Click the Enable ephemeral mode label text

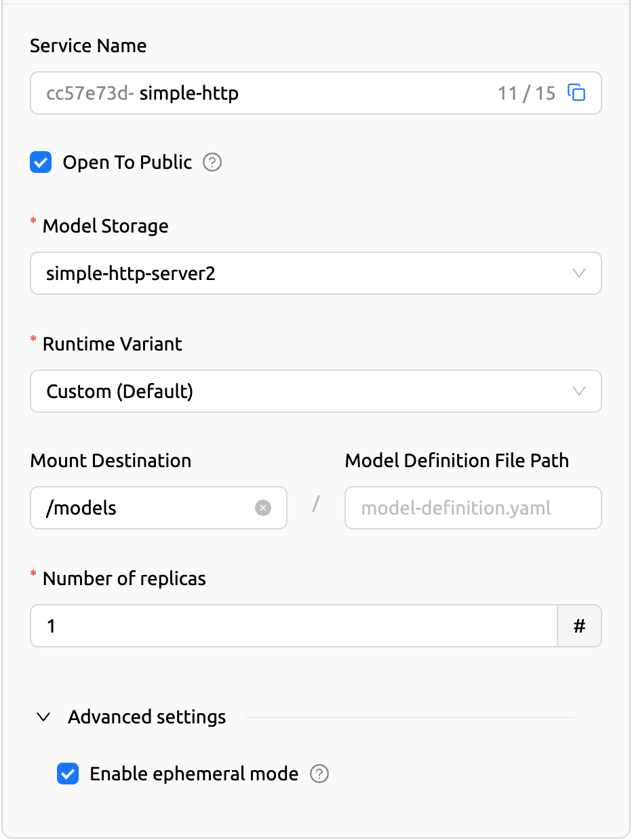194,774
